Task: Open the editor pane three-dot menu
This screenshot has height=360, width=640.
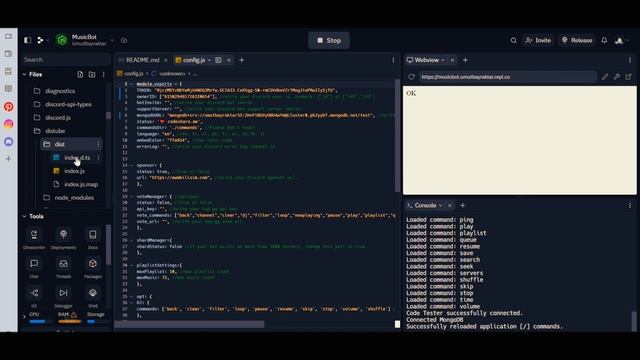Action: [x=393, y=60]
